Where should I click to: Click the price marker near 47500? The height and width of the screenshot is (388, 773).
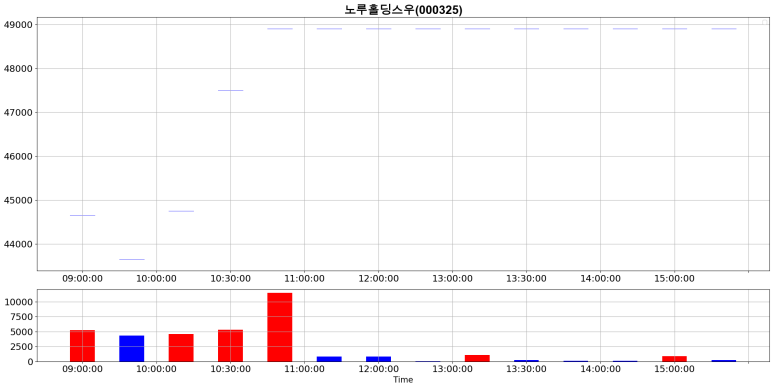click(230, 90)
